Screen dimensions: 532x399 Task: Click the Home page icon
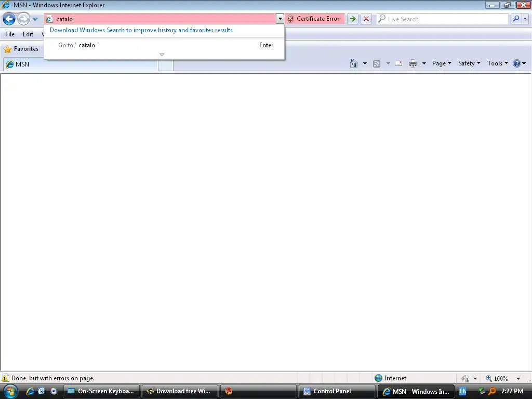click(353, 63)
